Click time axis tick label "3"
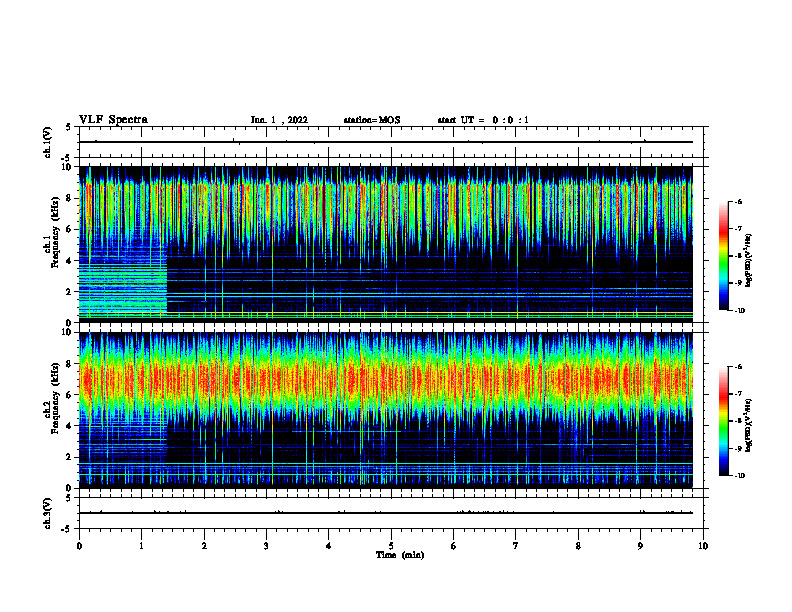 [266, 546]
